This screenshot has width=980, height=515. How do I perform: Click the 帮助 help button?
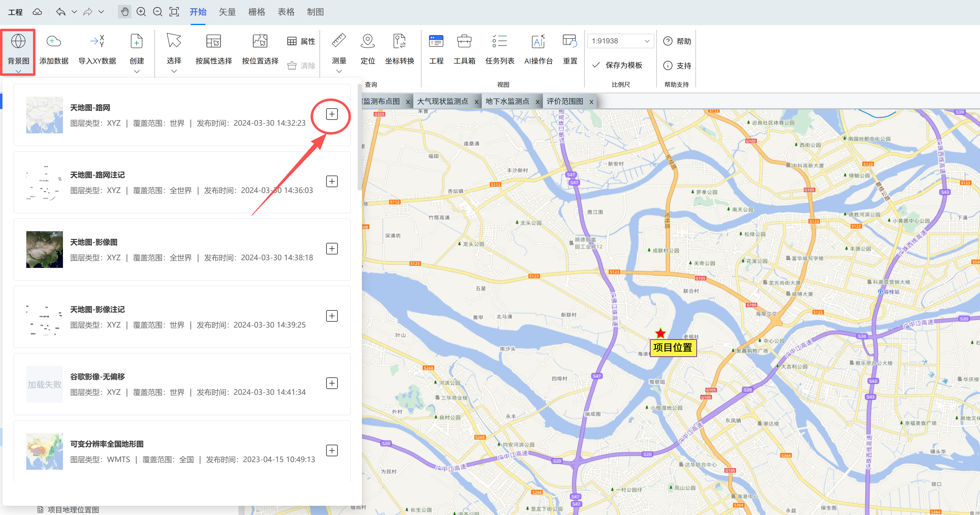677,41
